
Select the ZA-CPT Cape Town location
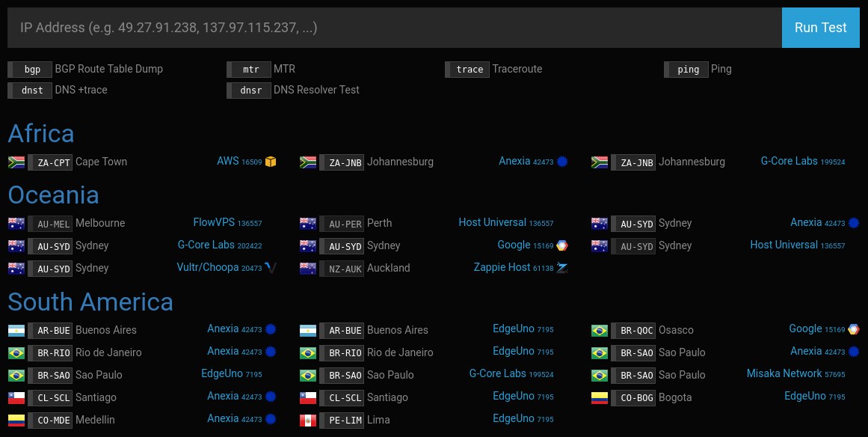[50, 162]
